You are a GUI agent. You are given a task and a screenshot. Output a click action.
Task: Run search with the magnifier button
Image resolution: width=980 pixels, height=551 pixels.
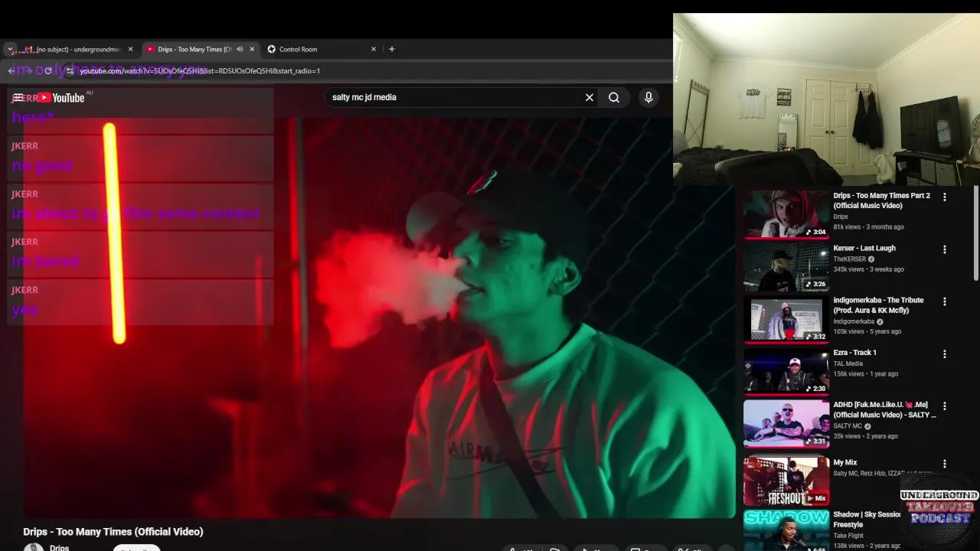[614, 97]
